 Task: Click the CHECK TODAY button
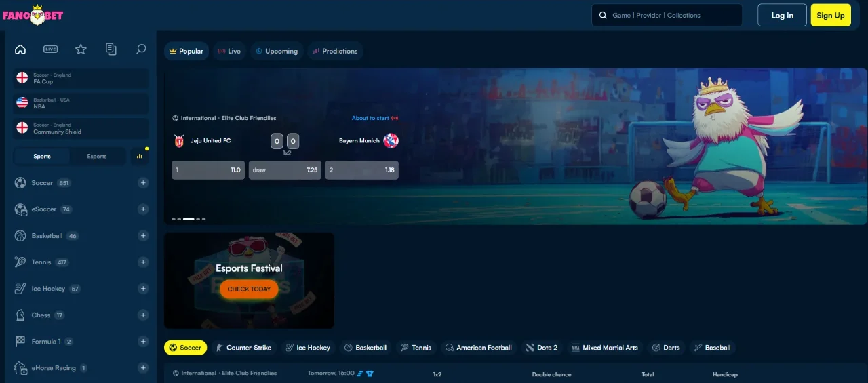pos(249,289)
